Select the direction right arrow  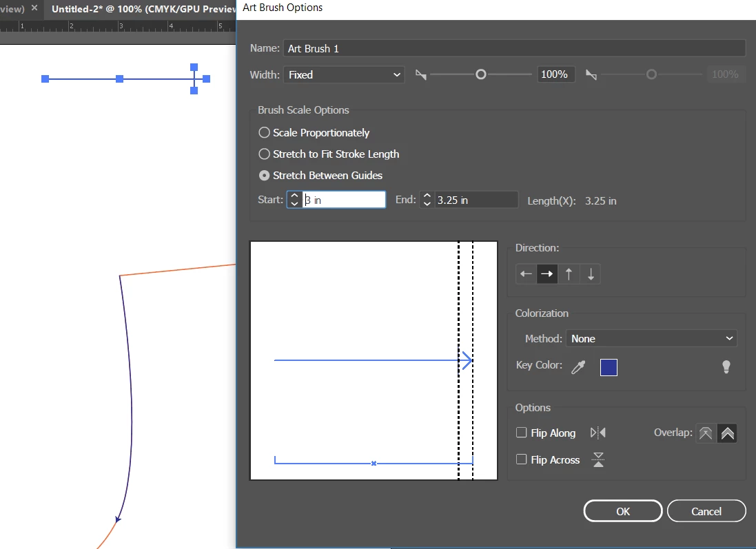point(547,274)
